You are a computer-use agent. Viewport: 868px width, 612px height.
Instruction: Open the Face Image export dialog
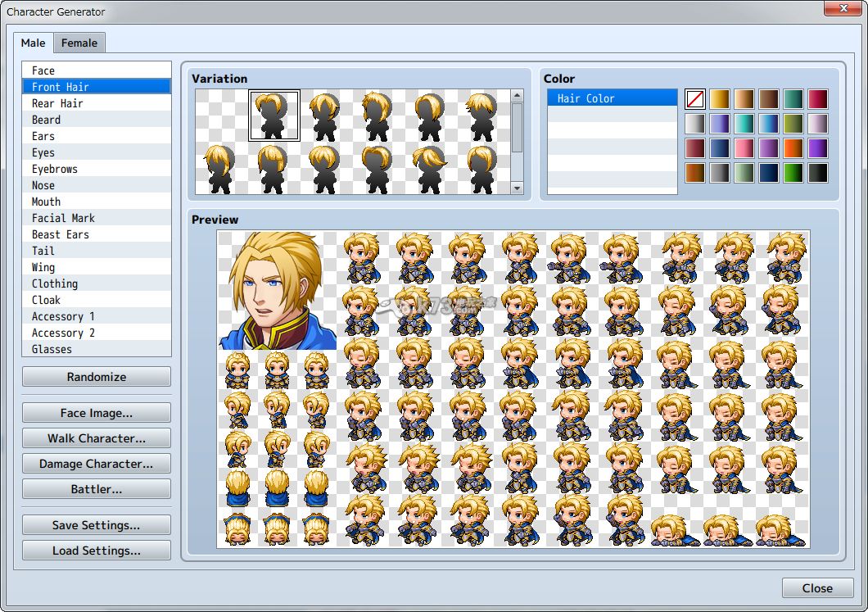pos(97,413)
